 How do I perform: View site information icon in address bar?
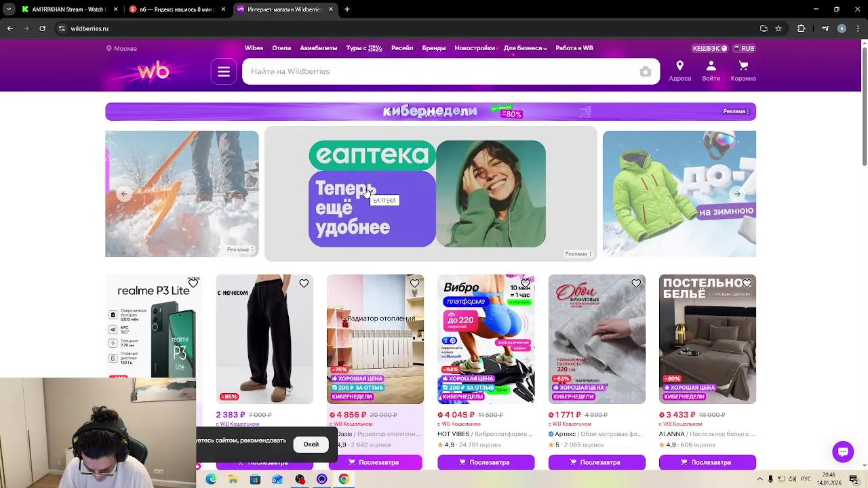(x=62, y=28)
